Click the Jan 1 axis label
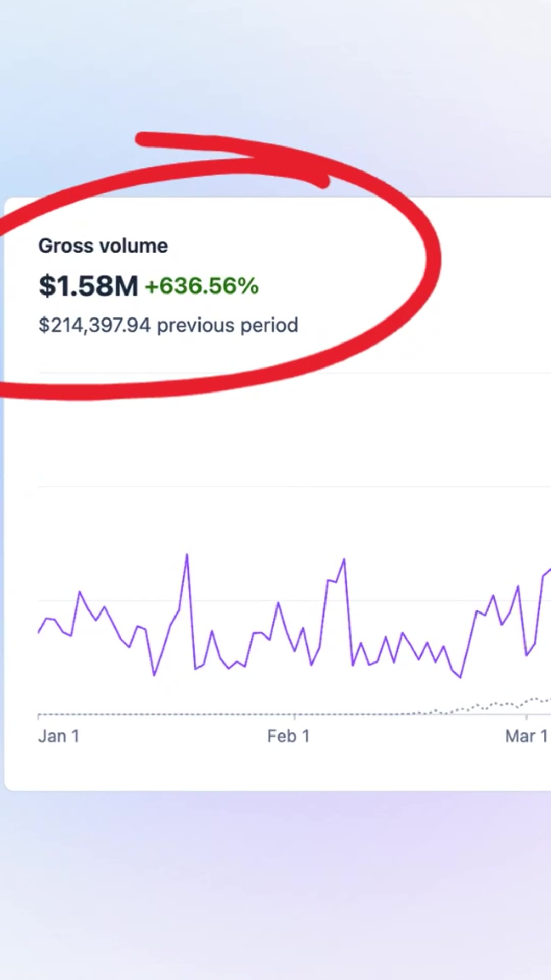 pos(59,736)
